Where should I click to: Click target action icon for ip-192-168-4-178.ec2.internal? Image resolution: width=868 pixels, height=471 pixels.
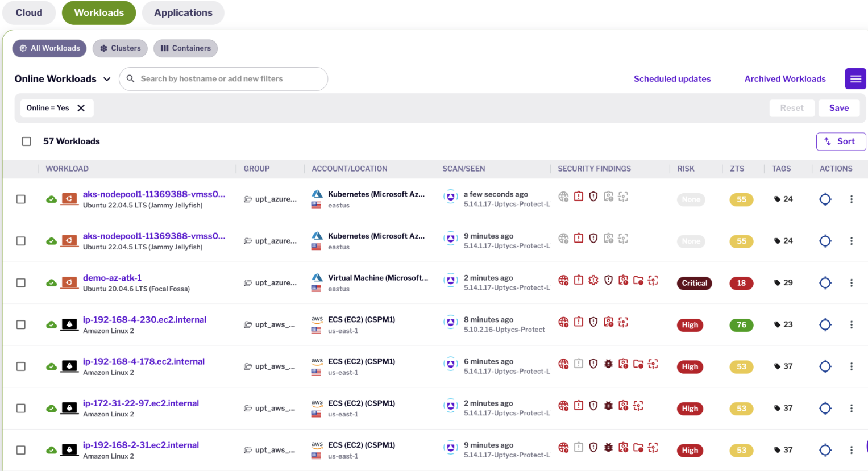(x=825, y=366)
